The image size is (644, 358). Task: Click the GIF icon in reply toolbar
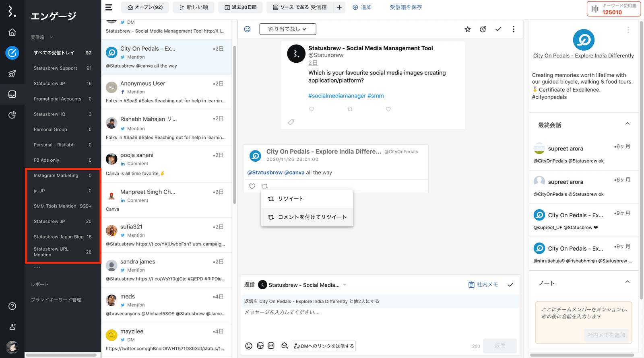pos(271,346)
